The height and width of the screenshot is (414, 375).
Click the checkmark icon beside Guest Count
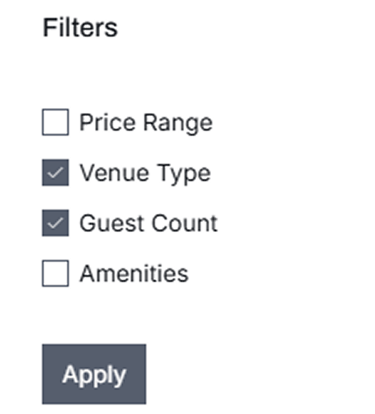point(55,223)
